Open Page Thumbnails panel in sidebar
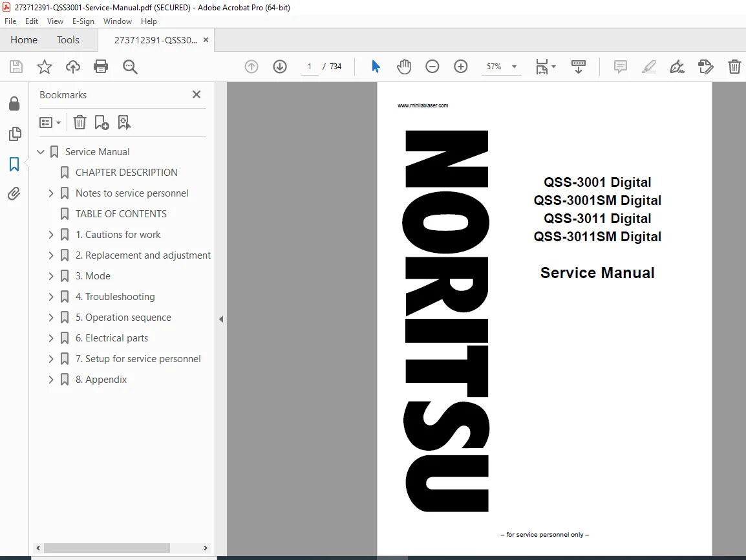The image size is (746, 560). [15, 134]
